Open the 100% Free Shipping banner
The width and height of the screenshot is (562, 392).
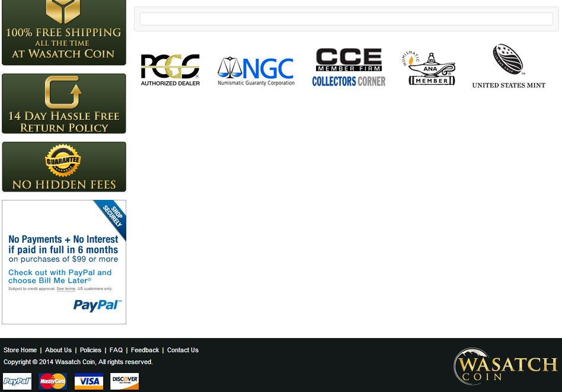click(64, 32)
